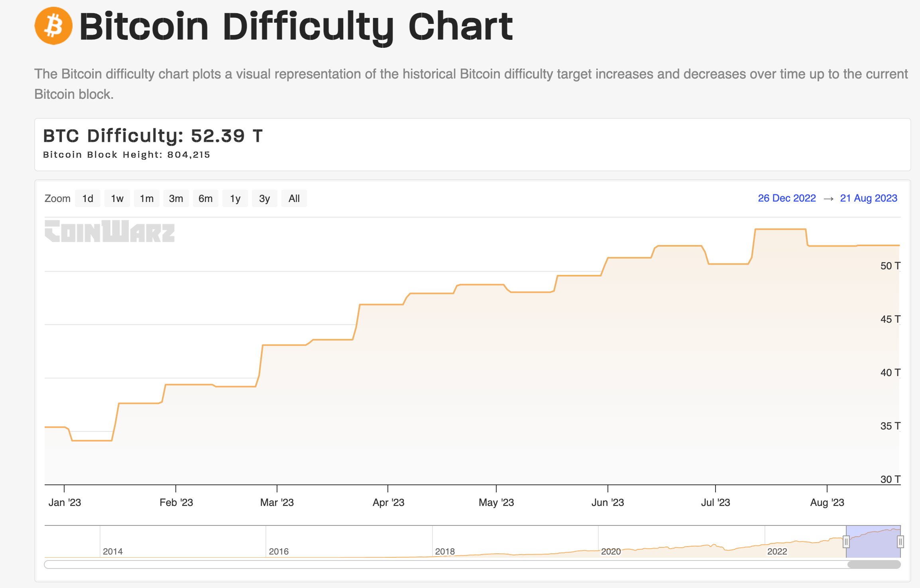The width and height of the screenshot is (920, 588).
Task: Open the 26 Dec 2022 start date field
Action: click(786, 198)
